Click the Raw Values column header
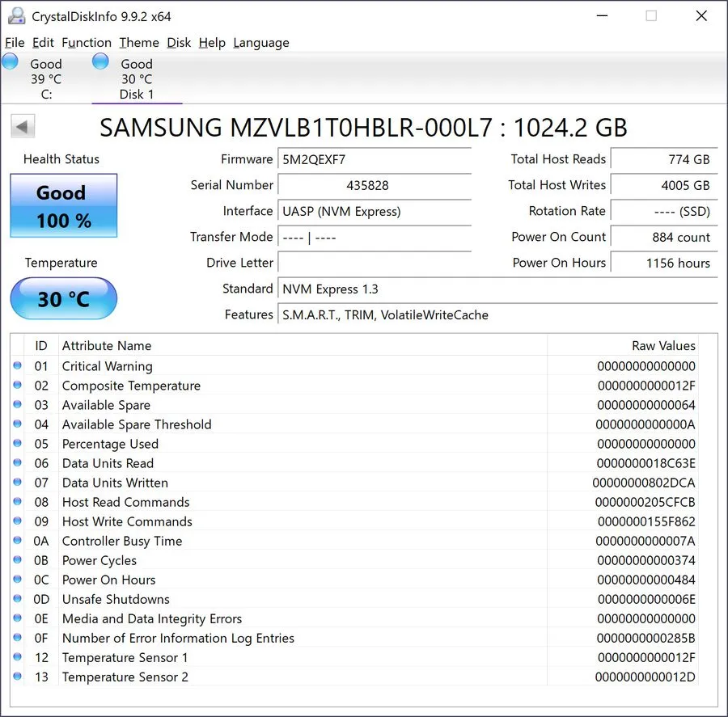The image size is (728, 717). 623,346
